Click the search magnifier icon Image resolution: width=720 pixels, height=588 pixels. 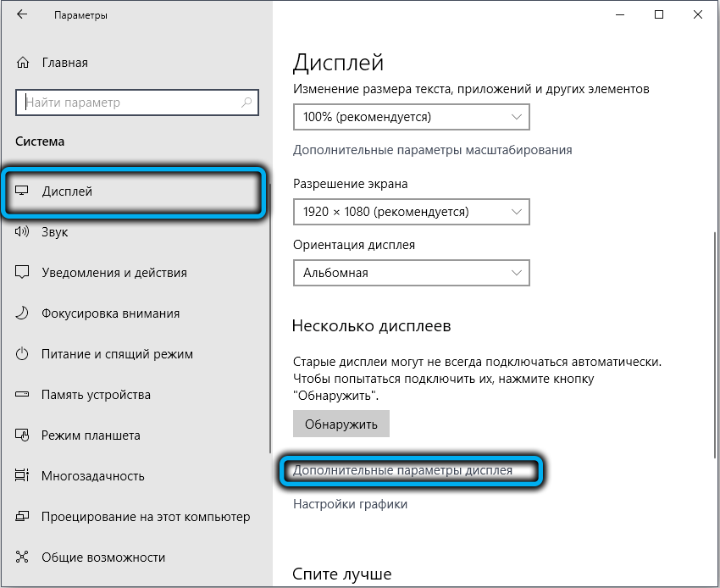pyautogui.click(x=246, y=103)
